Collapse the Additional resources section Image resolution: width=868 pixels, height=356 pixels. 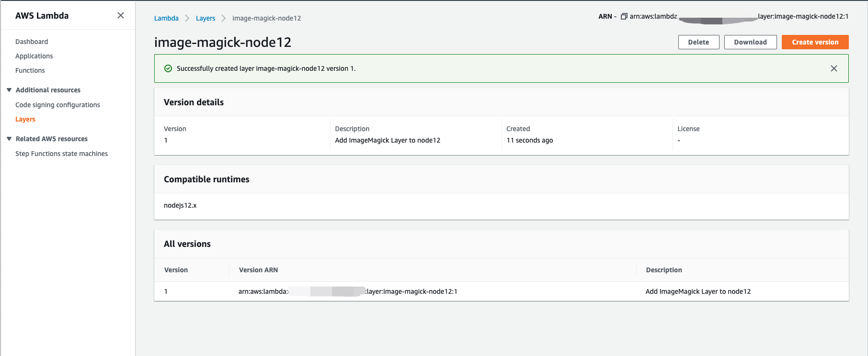[x=9, y=90]
